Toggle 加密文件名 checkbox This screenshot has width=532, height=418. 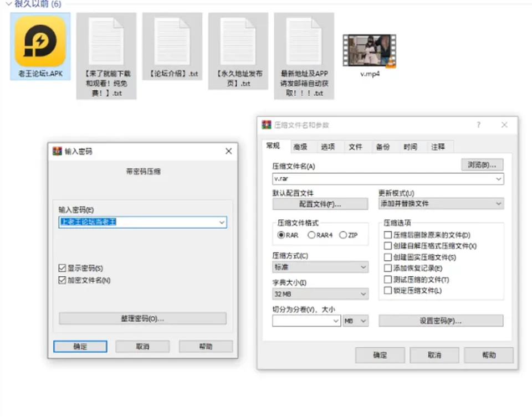tap(62, 280)
